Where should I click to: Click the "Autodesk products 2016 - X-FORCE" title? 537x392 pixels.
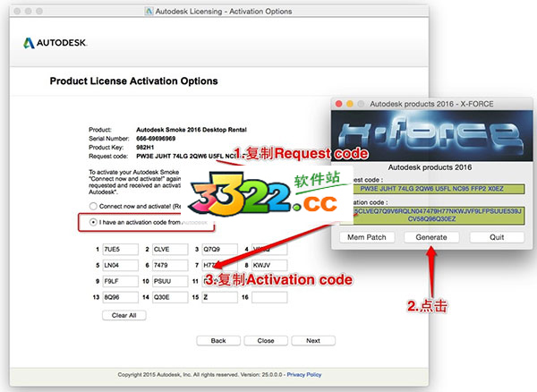coord(431,104)
